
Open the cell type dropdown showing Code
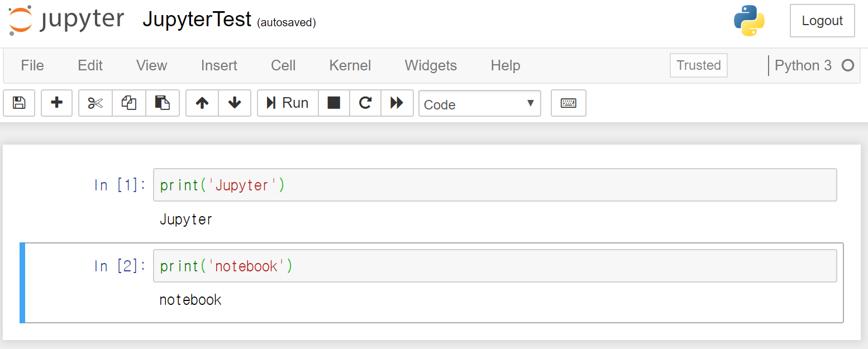[480, 103]
